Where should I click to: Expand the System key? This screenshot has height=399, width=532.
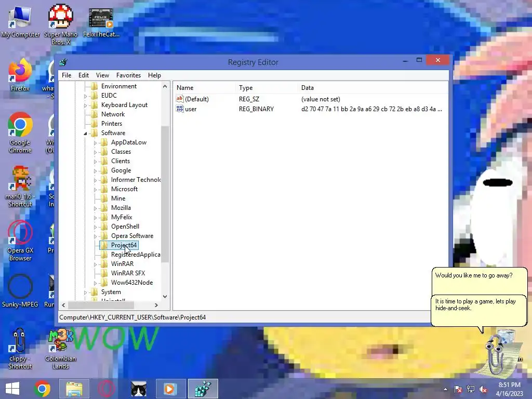coord(86,292)
